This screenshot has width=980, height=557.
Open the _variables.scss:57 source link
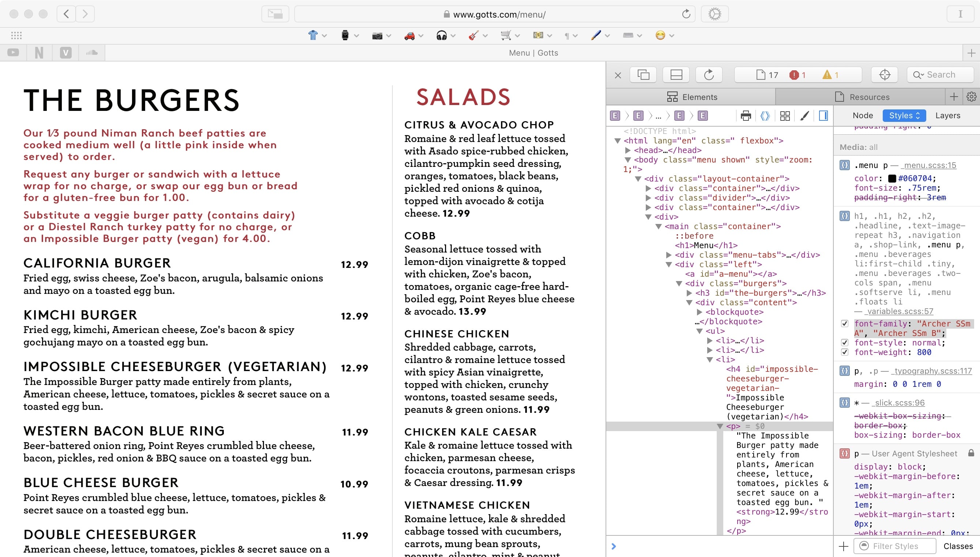coord(899,311)
